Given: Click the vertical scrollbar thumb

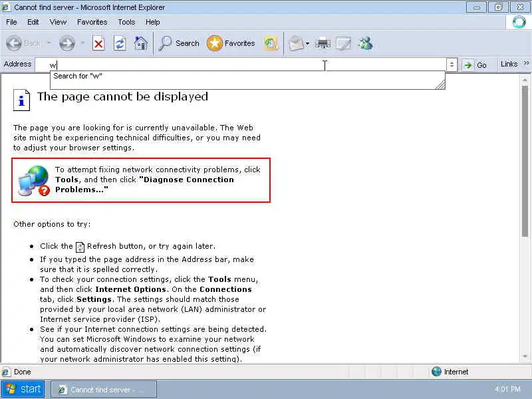Looking at the screenshot, I should point(525,161).
